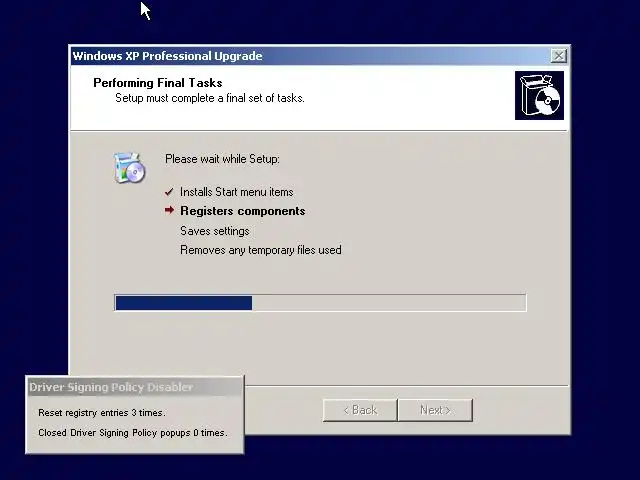Viewport: 640px width, 480px height.
Task: Select 'Removes any temporary files used' text
Action: tap(261, 250)
